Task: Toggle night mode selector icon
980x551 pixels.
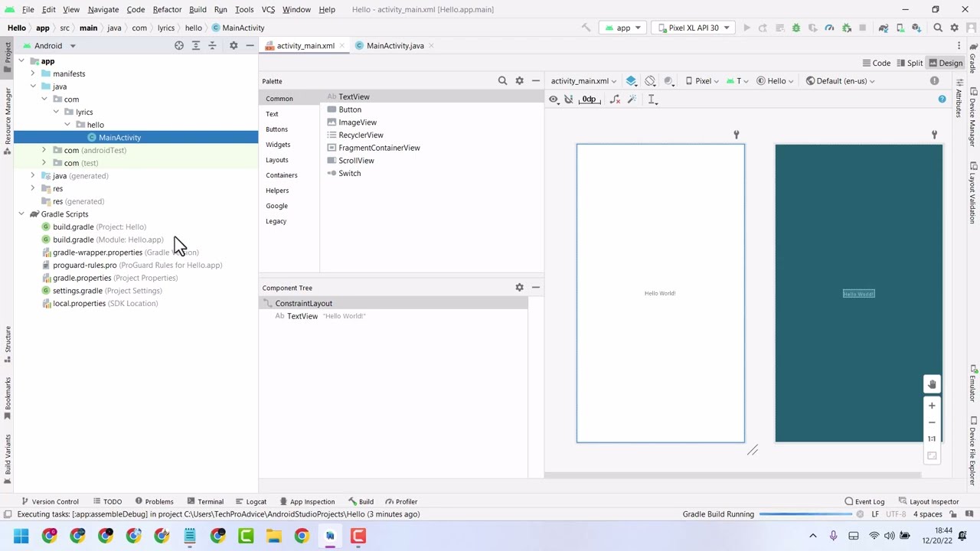Action: pos(670,80)
